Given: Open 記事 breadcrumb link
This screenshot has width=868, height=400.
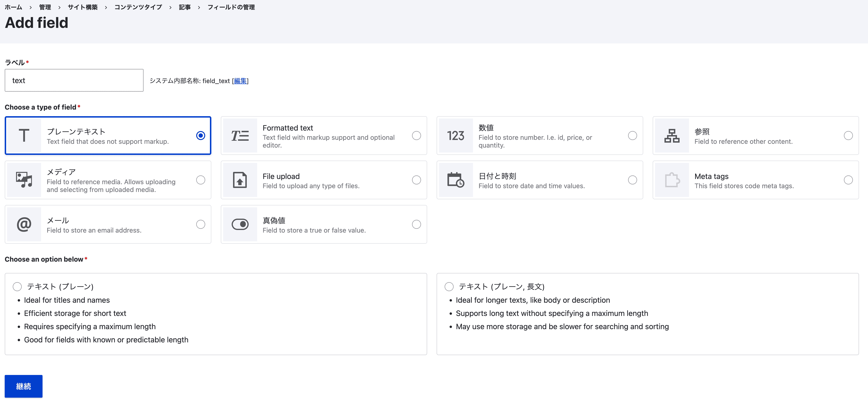Looking at the screenshot, I should (185, 7).
